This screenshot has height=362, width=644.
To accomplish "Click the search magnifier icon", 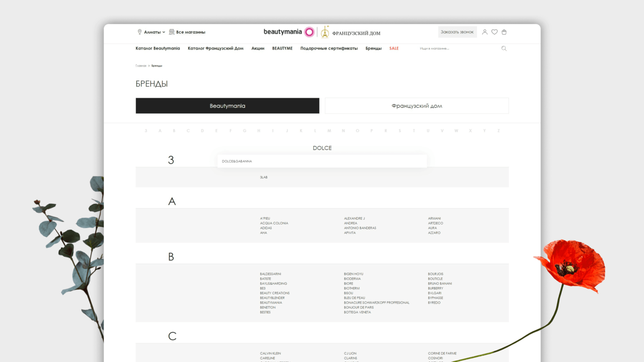I will [x=504, y=49].
